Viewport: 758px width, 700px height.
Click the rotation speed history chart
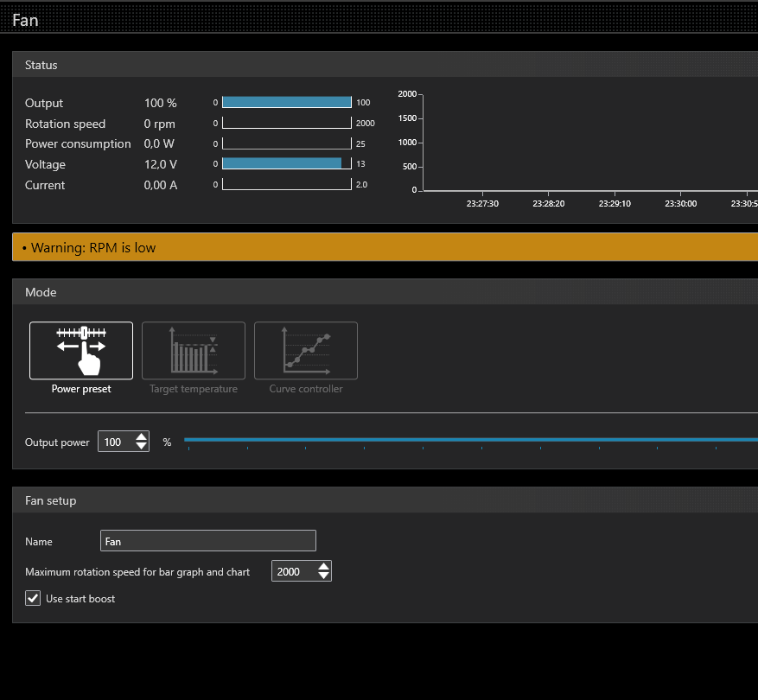(x=588, y=143)
